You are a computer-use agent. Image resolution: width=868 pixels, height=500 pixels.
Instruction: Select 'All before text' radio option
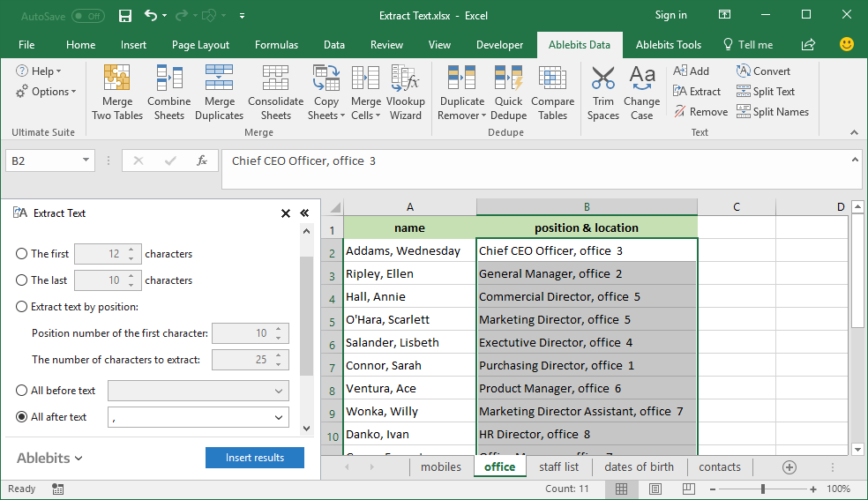click(21, 391)
